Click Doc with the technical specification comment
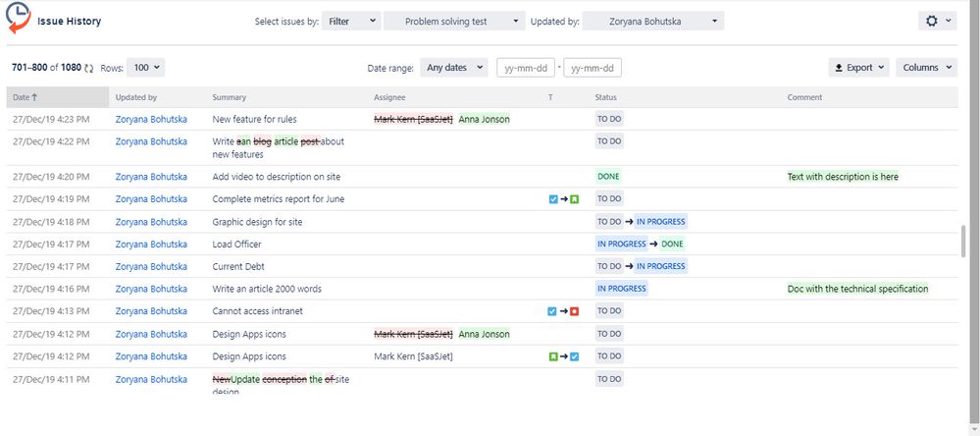 click(x=857, y=289)
